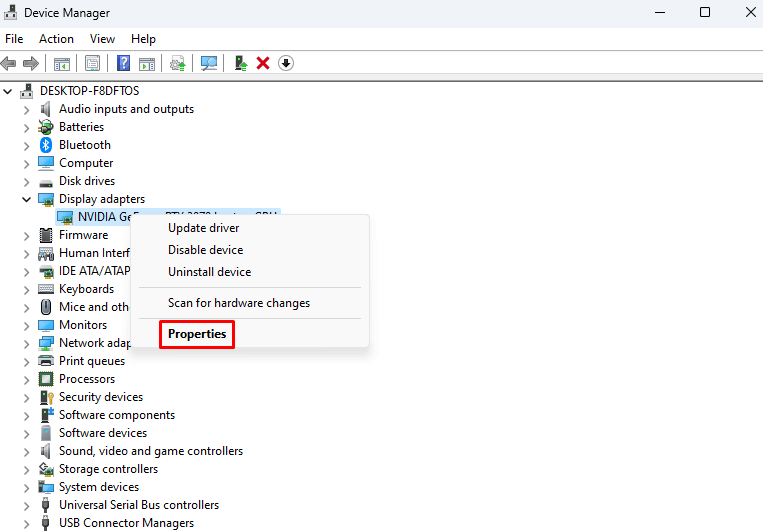The width and height of the screenshot is (763, 532).
Task: Click the down-arrow Disable device toolbar icon
Action: 286,63
